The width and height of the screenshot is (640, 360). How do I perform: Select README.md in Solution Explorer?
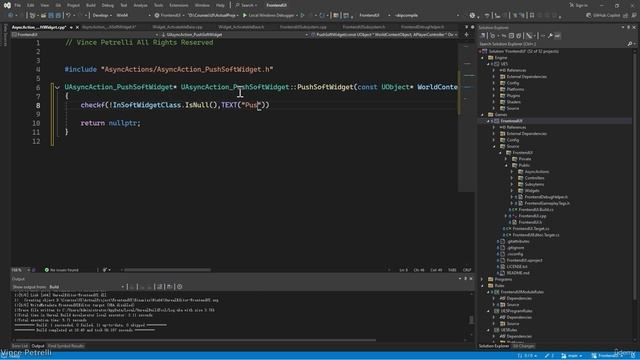(518, 273)
